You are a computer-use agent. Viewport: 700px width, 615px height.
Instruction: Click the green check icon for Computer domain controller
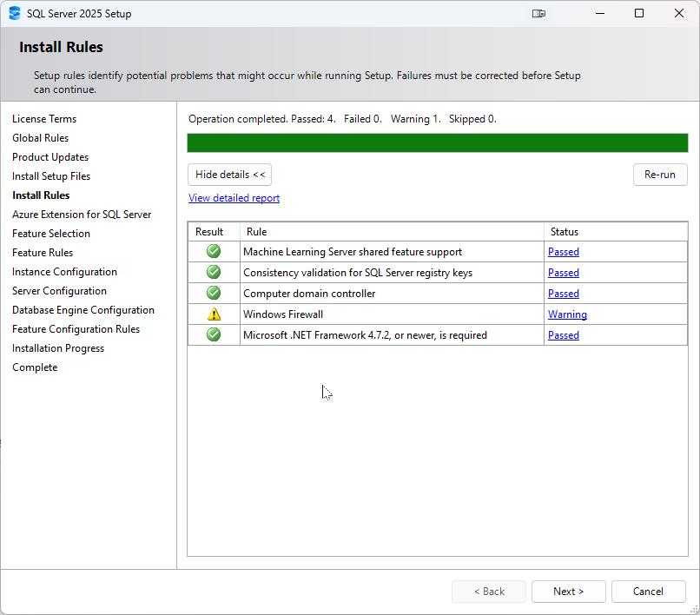click(x=214, y=293)
